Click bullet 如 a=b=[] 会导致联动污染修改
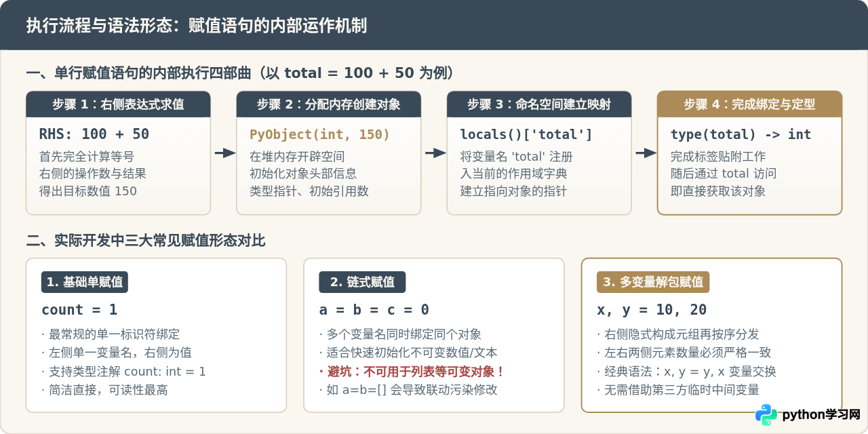Screen dimensions: 868x434 (408, 390)
